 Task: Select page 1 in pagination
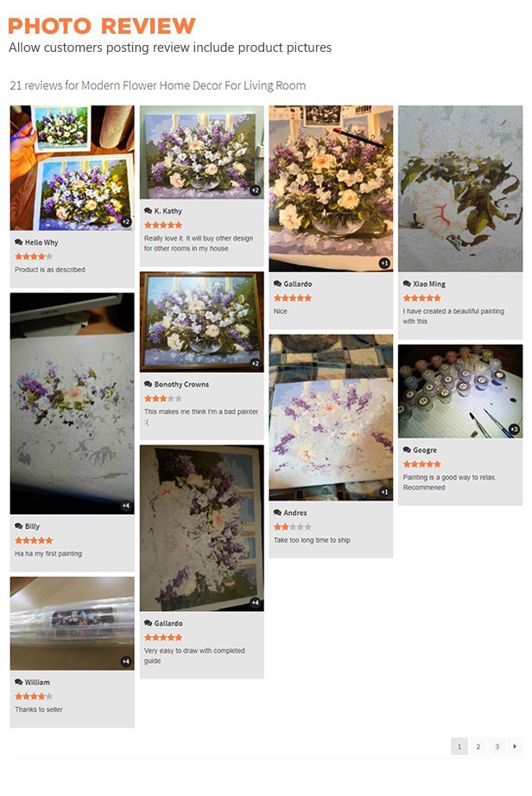click(x=459, y=746)
